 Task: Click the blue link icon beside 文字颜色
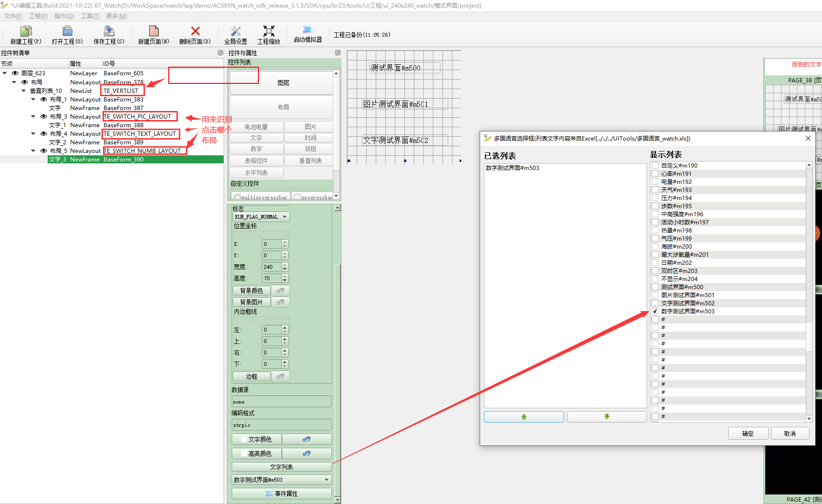307,439
